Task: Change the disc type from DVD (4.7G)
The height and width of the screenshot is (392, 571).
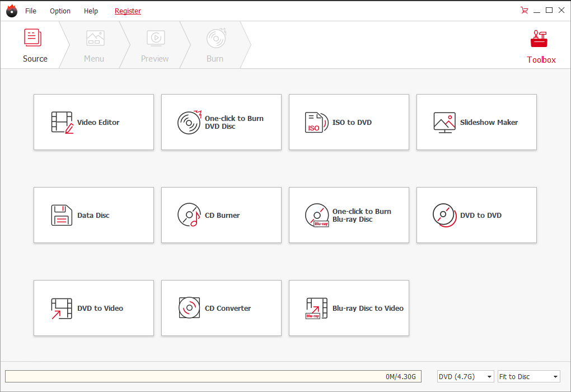Action: 465,376
